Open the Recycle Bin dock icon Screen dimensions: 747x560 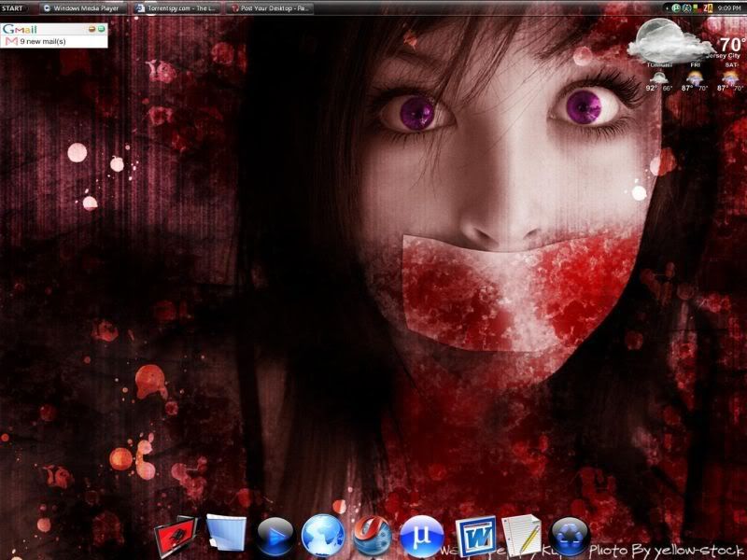tap(570, 538)
